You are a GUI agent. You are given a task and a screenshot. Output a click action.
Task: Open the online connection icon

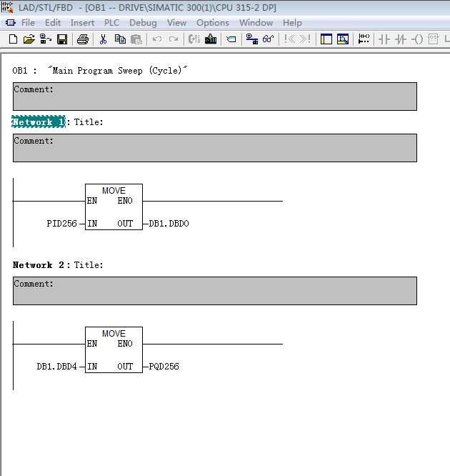(46, 39)
